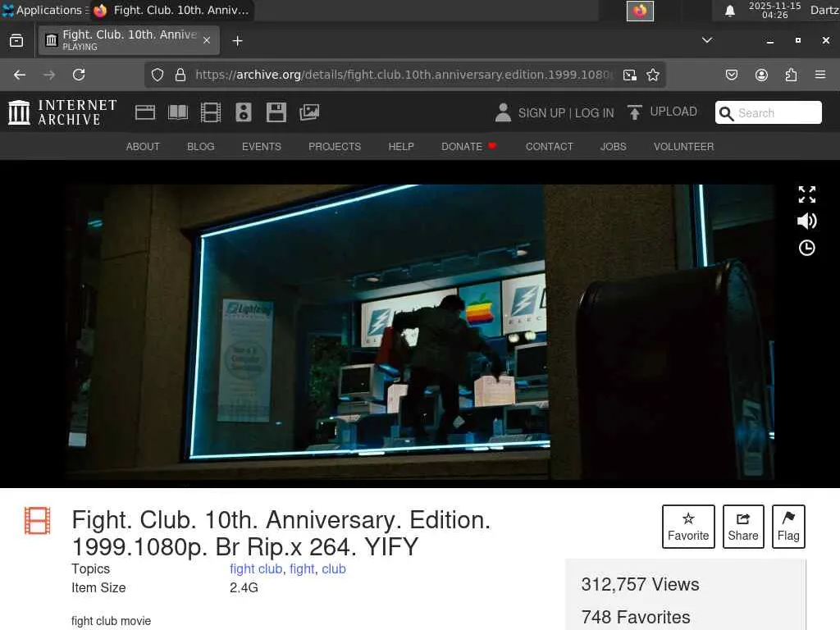Open the tracking protection shield icon
The width and height of the screenshot is (840, 630).
[x=157, y=75]
